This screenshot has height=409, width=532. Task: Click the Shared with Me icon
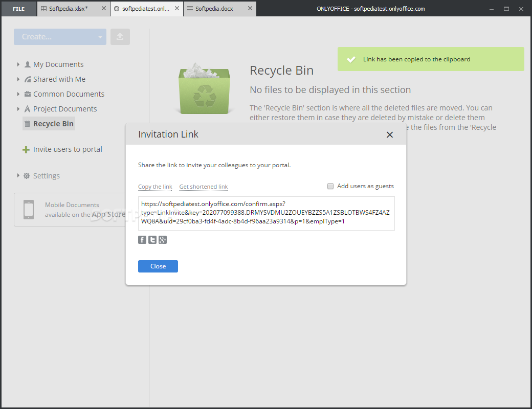28,79
